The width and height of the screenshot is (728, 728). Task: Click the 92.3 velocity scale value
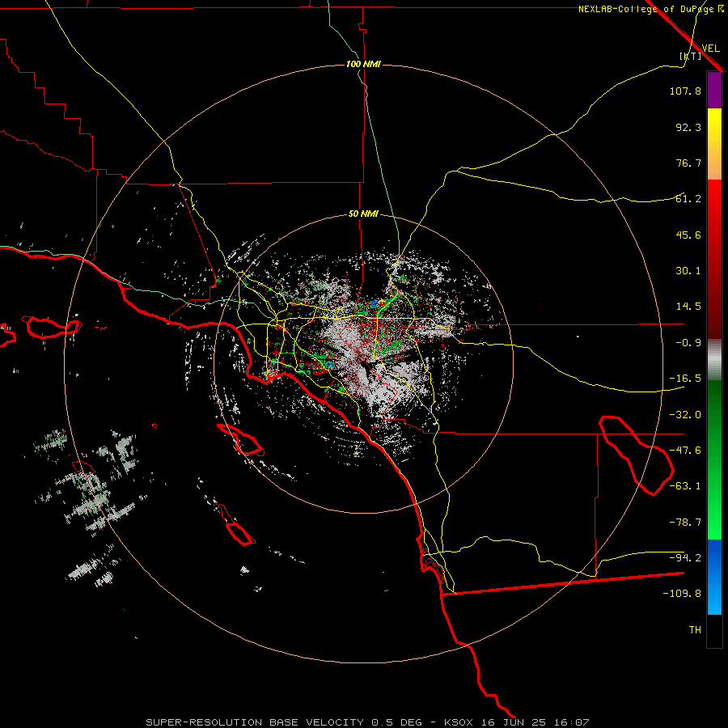688,127
